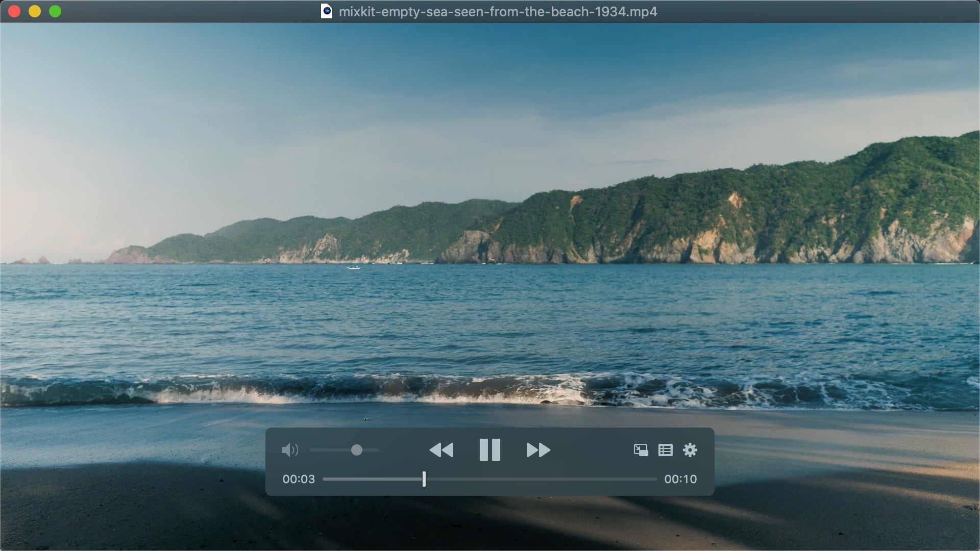Open the playlist sidebar icon
Image resolution: width=980 pixels, height=551 pixels.
[665, 450]
